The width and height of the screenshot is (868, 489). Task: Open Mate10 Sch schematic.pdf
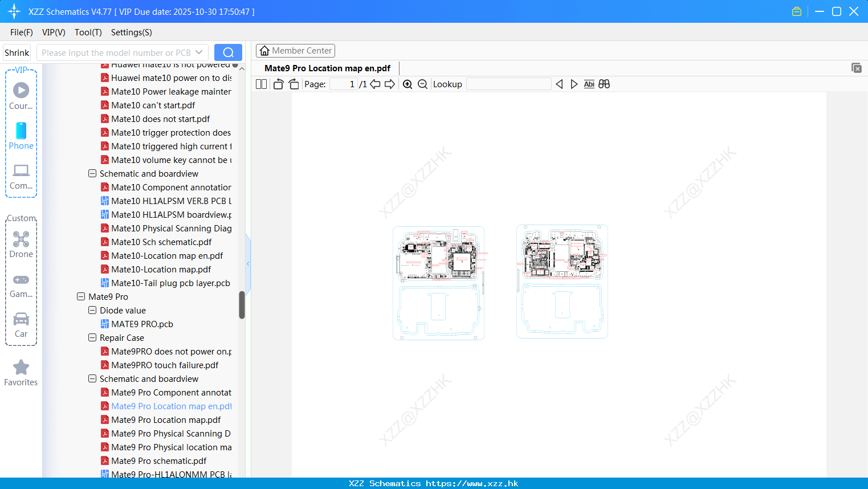(x=161, y=242)
